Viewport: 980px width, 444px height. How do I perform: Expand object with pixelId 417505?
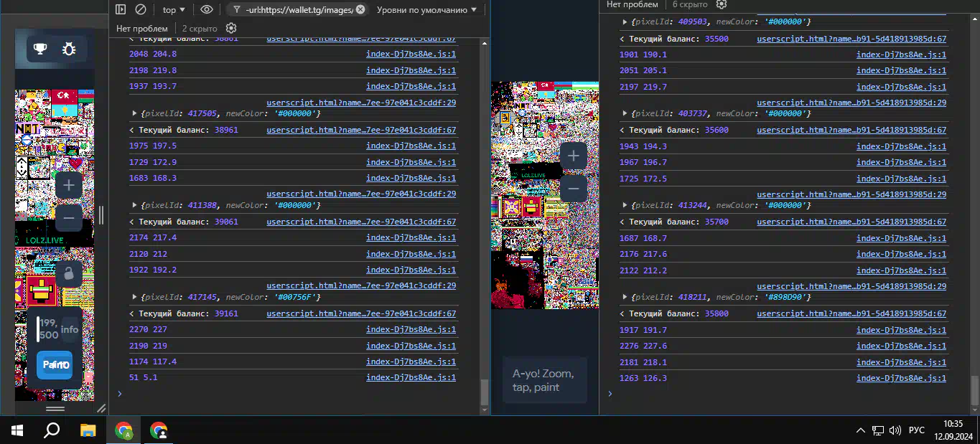point(134,113)
